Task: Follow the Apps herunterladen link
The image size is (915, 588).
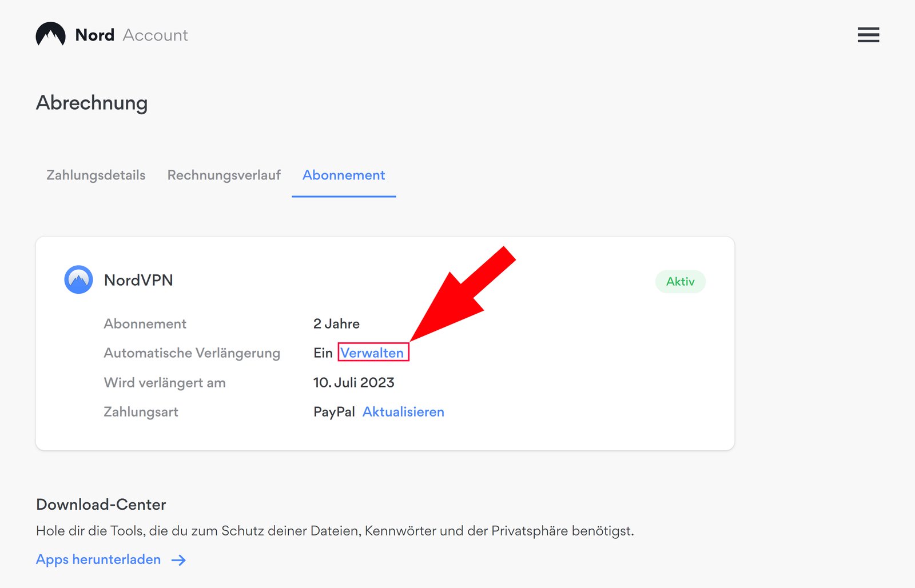Action: click(98, 559)
